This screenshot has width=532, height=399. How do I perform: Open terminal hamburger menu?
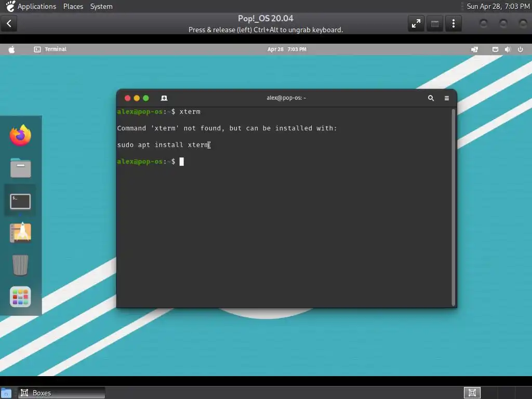pyautogui.click(x=447, y=98)
